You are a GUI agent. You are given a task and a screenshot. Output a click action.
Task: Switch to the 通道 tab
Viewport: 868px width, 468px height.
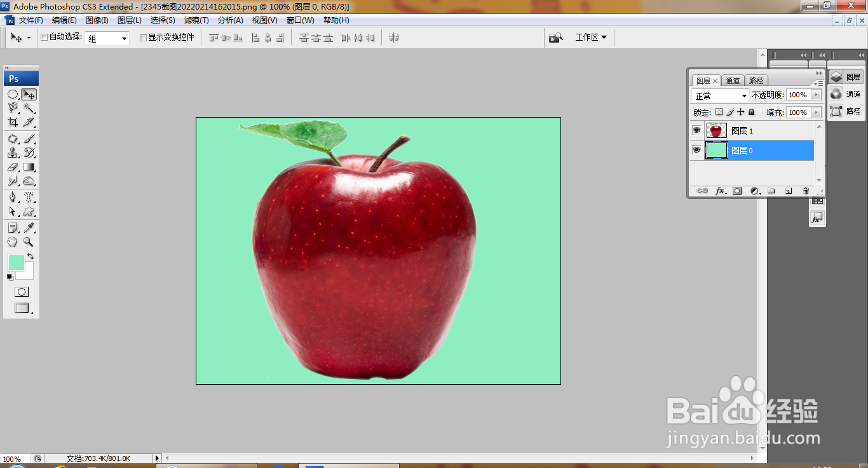pos(733,81)
